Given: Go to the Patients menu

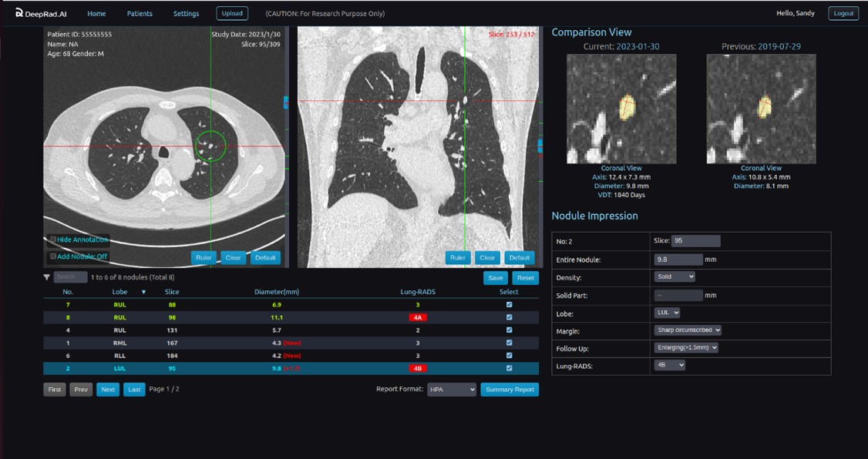Looking at the screenshot, I should point(140,14).
